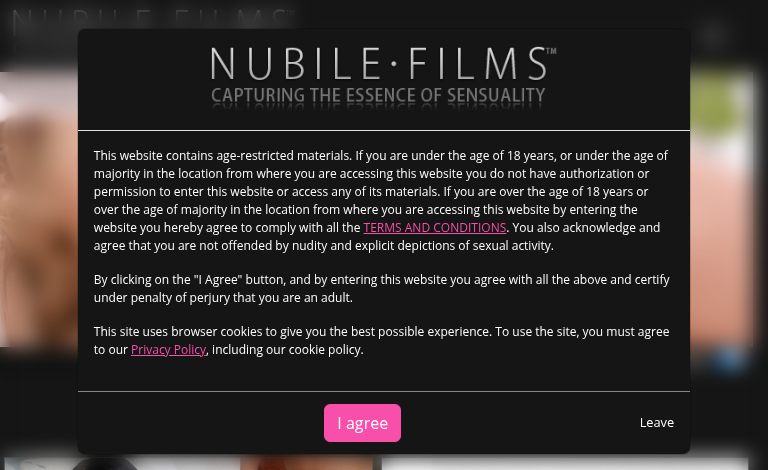Open the Privacy Policy link

168,349
